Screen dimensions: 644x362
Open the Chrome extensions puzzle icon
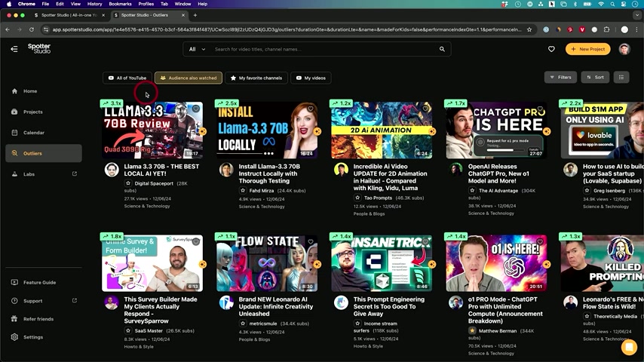pos(606,29)
